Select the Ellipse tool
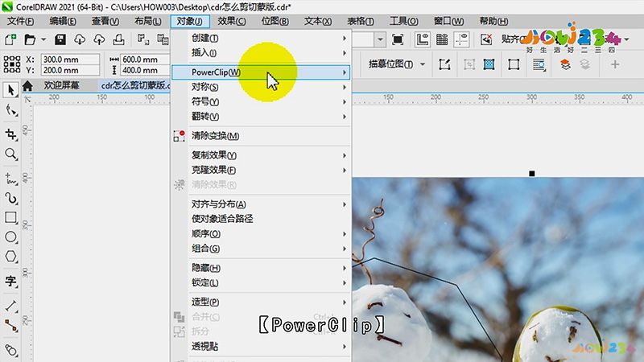Viewport: 644px width, 362px height. [x=10, y=237]
